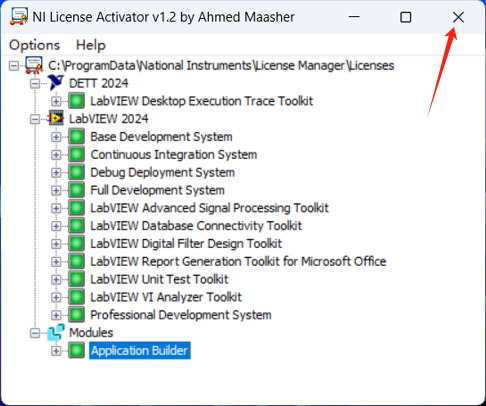486x406 pixels.
Task: Click green status icon for Full Development System
Action: coord(76,190)
